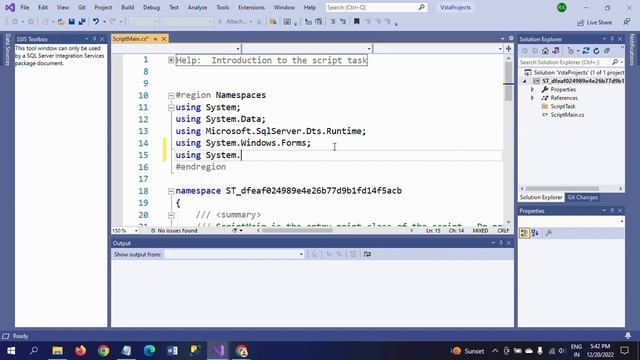
Task: Focus the Search (Ctrl+Q) box
Action: click(376, 7)
